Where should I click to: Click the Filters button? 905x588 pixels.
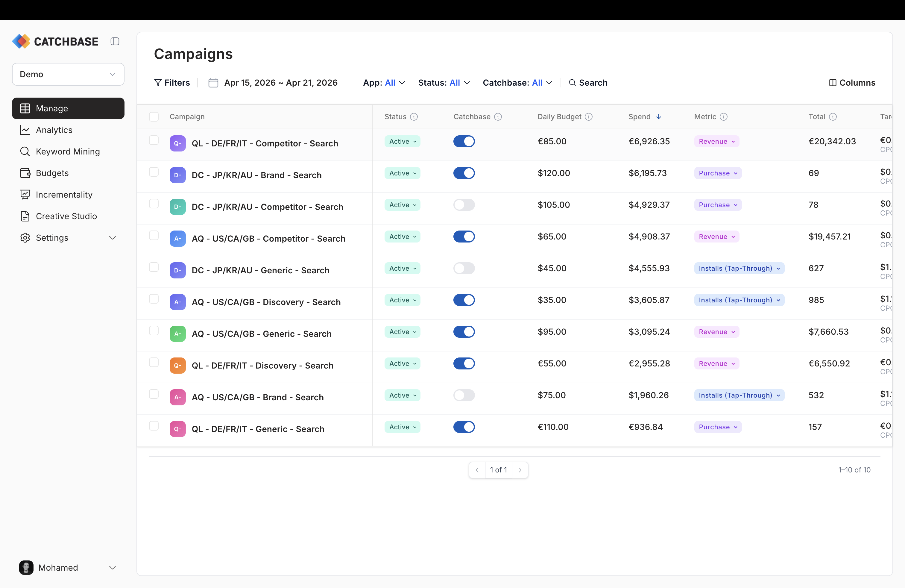[x=172, y=83]
